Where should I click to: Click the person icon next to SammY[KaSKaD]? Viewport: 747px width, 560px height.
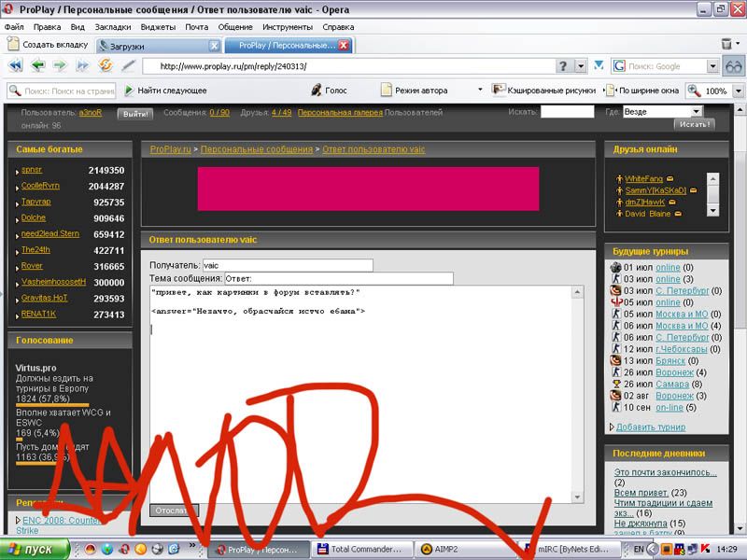(x=619, y=190)
